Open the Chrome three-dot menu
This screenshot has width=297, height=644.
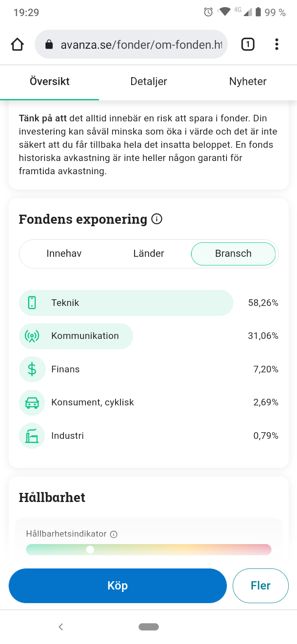tap(276, 45)
